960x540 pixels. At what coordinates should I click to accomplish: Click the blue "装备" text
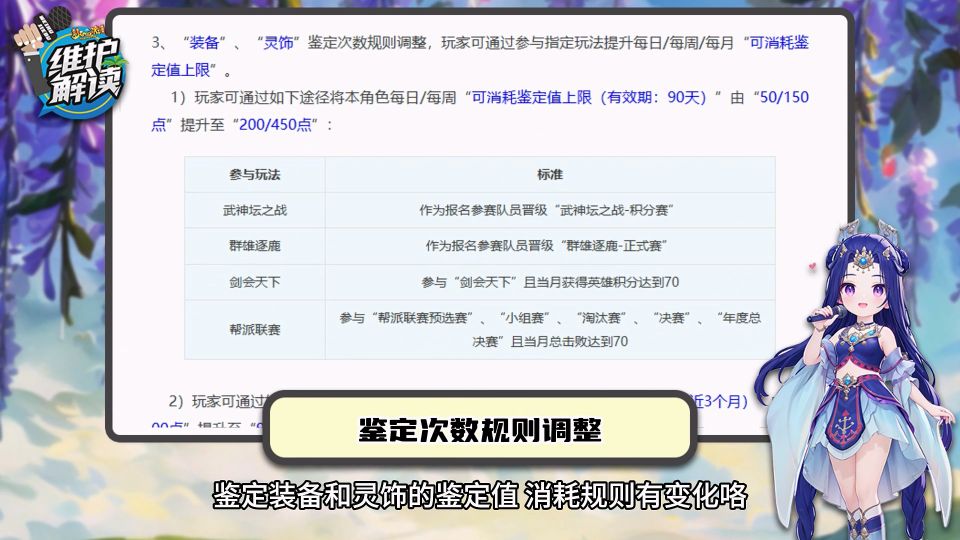point(204,43)
